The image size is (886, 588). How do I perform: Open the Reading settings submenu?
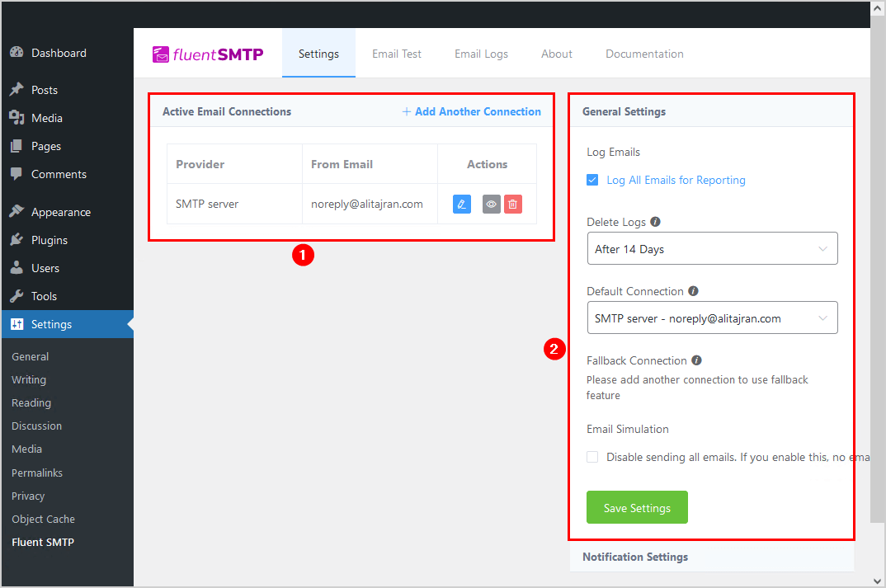click(31, 402)
